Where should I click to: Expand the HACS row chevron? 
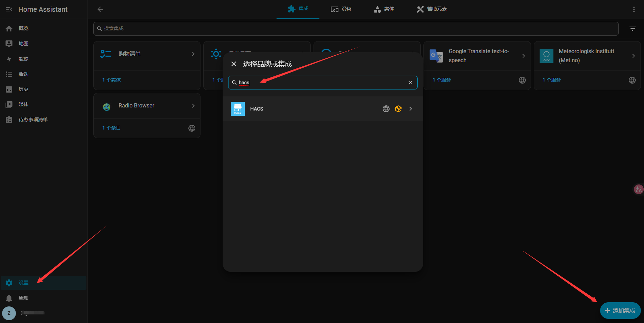[411, 109]
